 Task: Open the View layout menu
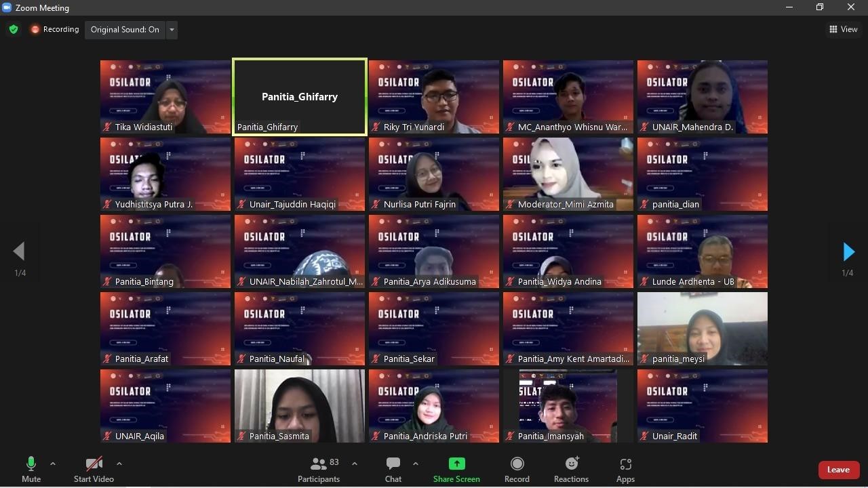tap(843, 29)
